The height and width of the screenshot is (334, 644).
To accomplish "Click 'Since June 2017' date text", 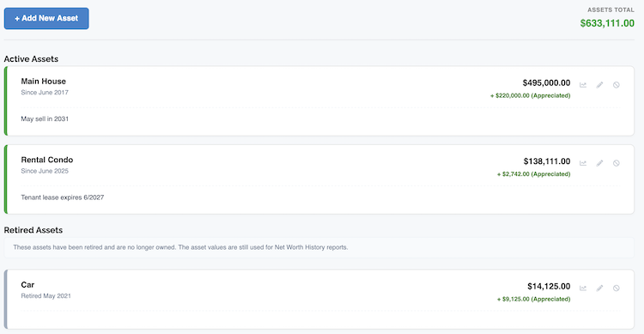I will point(45,93).
